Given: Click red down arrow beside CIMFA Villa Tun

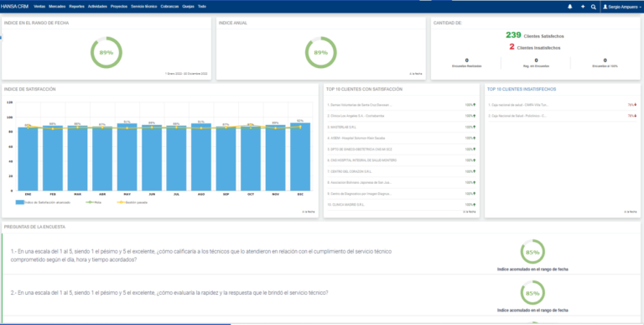Looking at the screenshot, I should coord(636,105).
